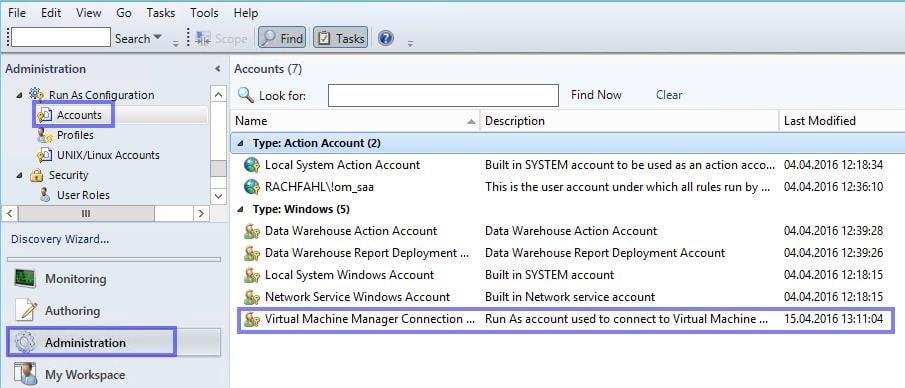
Task: Open the Tools menu
Action: (204, 13)
